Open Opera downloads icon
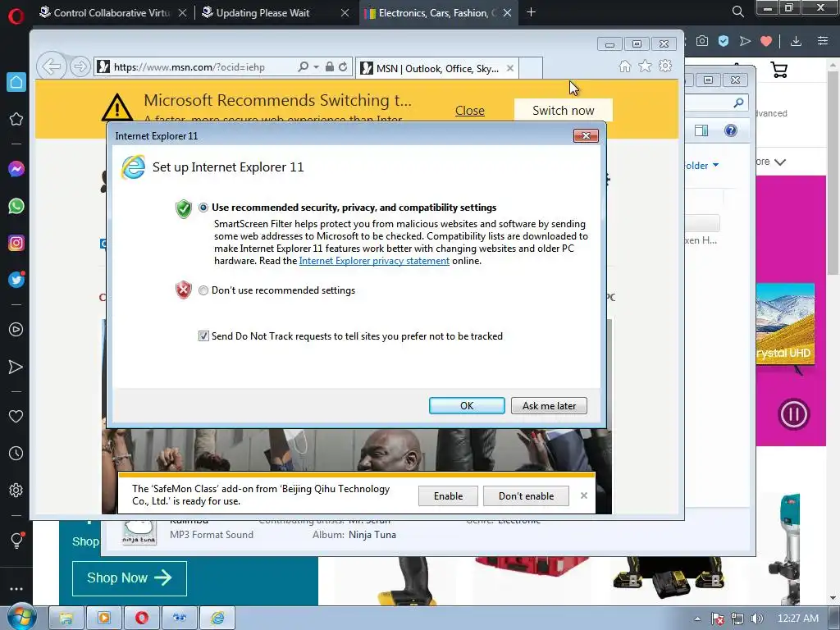840x630 pixels. click(796, 41)
